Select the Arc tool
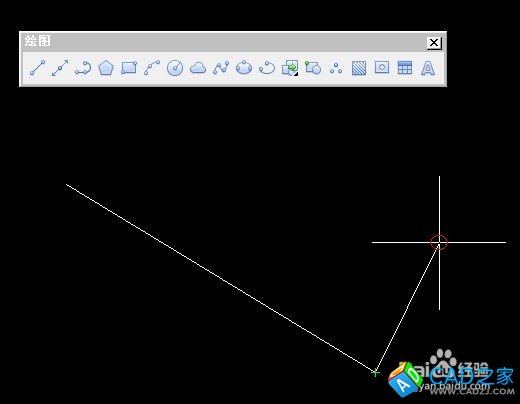The image size is (520, 404). (x=152, y=68)
